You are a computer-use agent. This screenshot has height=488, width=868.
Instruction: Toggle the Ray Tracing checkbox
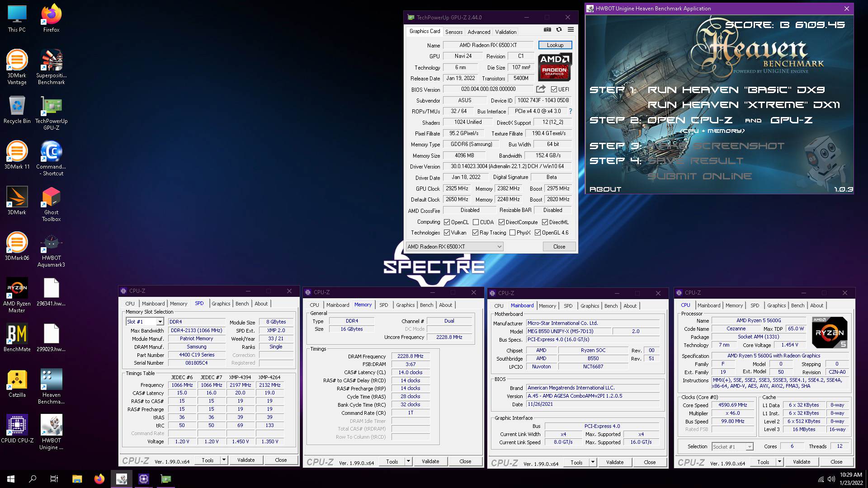475,233
